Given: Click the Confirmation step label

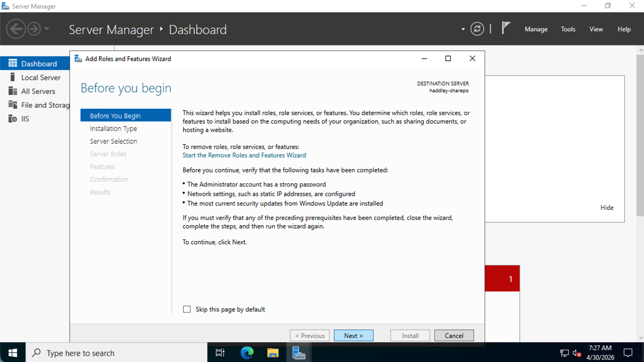Looking at the screenshot, I should click(109, 179).
